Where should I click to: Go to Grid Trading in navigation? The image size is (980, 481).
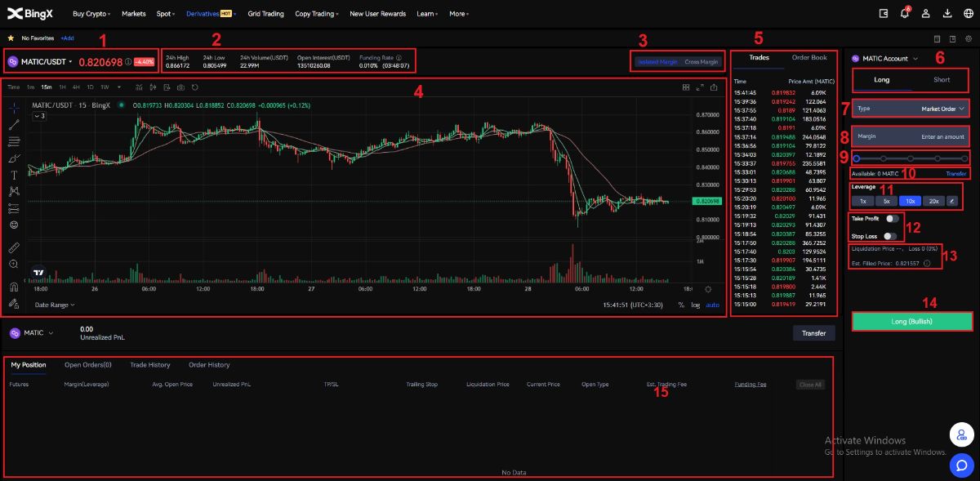pyautogui.click(x=265, y=14)
